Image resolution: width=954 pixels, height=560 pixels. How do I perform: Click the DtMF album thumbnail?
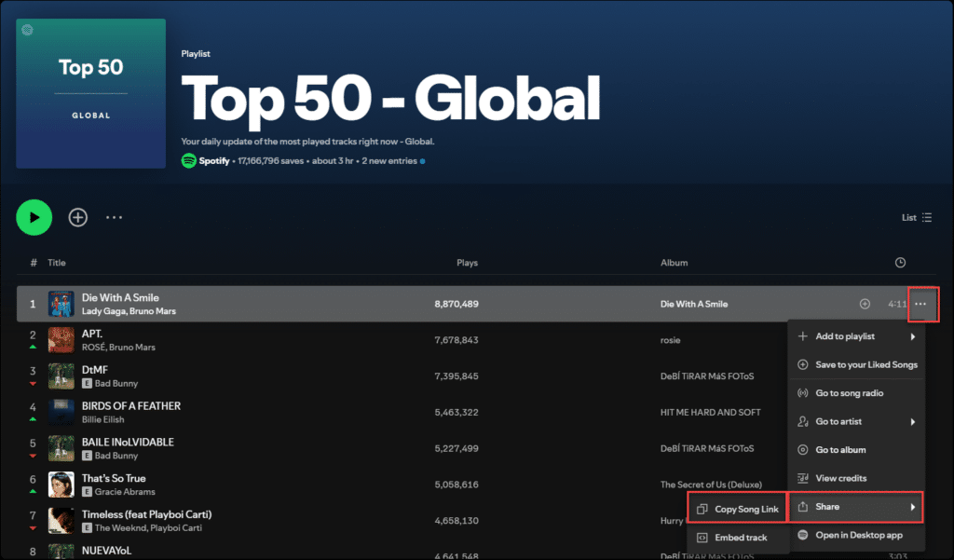click(x=61, y=376)
